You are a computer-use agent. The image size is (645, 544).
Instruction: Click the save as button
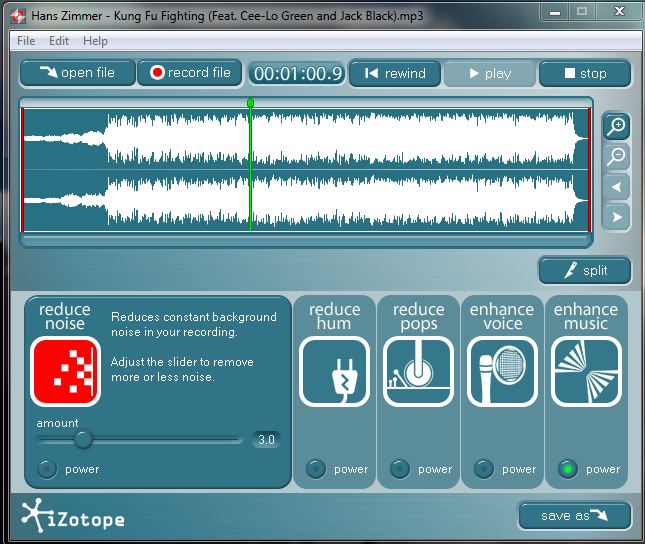click(x=575, y=516)
